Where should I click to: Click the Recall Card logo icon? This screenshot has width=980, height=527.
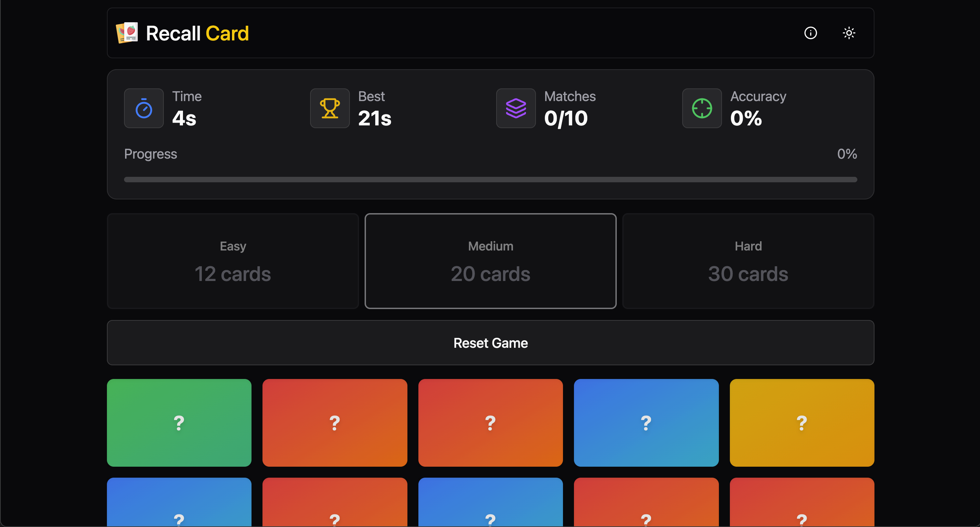pos(127,33)
